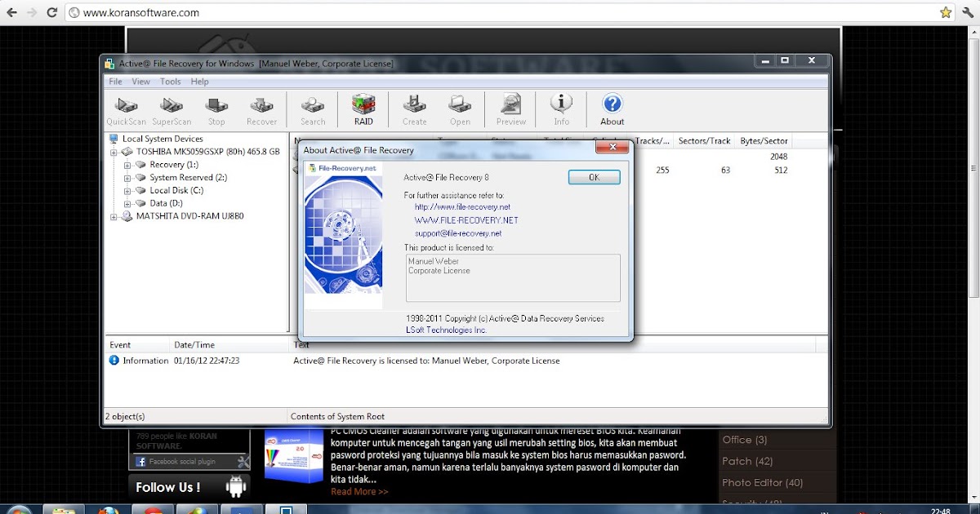Reload the koransoftware.com page
Viewport: 980px width, 514px height.
click(x=52, y=12)
